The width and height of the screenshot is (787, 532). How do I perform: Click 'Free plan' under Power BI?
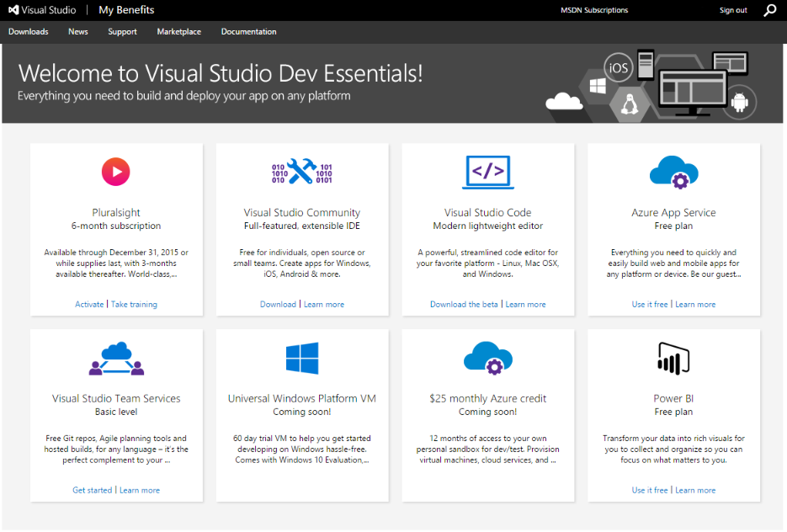pyautogui.click(x=673, y=412)
